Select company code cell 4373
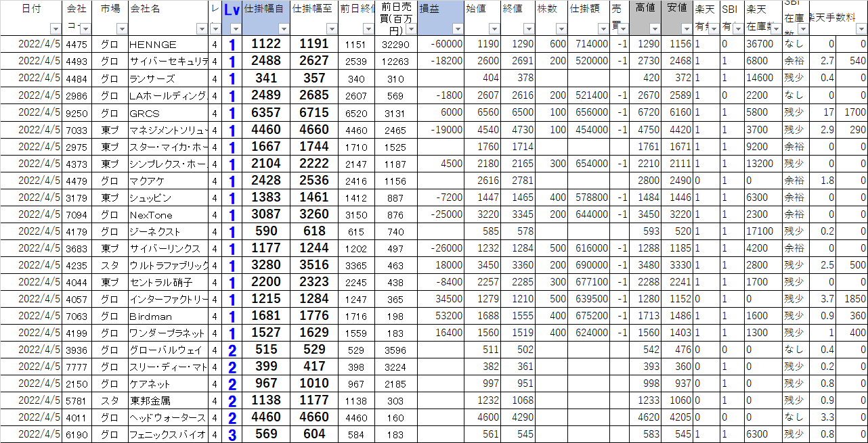Image resolution: width=868 pixels, height=443 pixels. (x=77, y=163)
